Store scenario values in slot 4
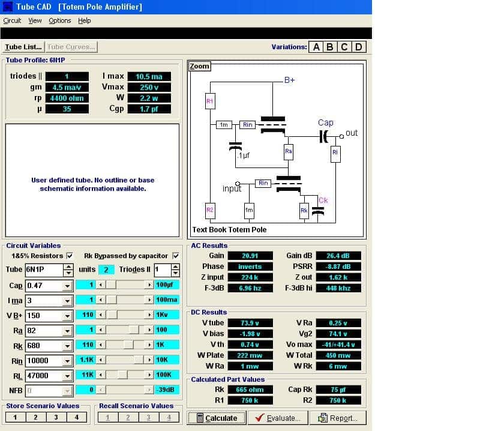Viewport: 504px width, 431px height. 77,417
